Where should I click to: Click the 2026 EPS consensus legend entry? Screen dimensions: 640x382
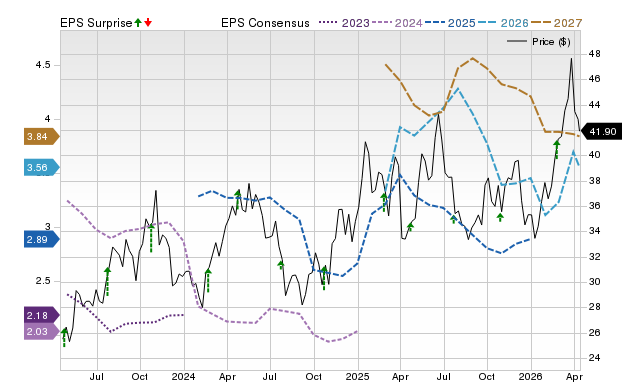pos(503,23)
